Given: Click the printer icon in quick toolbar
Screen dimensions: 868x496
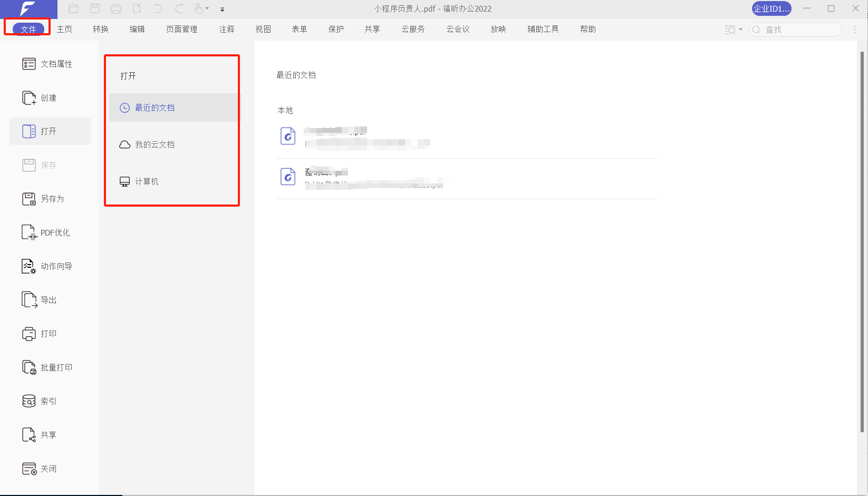Looking at the screenshot, I should click(x=116, y=8).
